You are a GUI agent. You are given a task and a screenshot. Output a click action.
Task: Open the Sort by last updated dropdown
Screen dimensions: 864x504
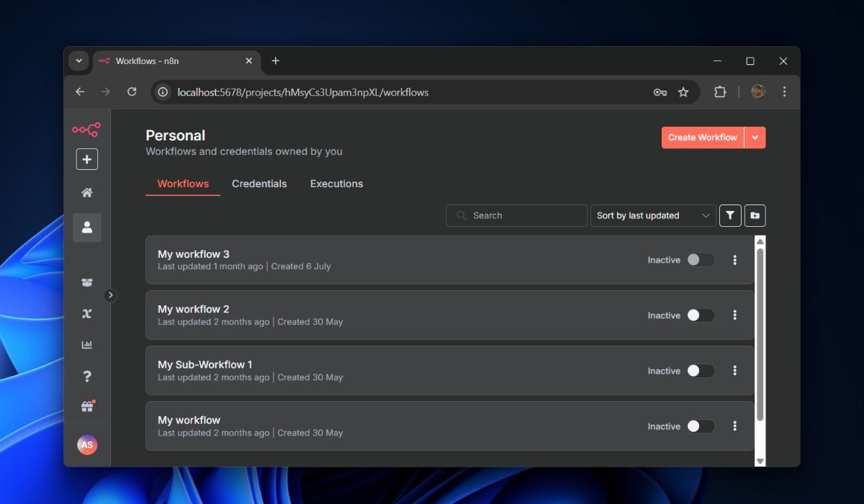pyautogui.click(x=653, y=215)
